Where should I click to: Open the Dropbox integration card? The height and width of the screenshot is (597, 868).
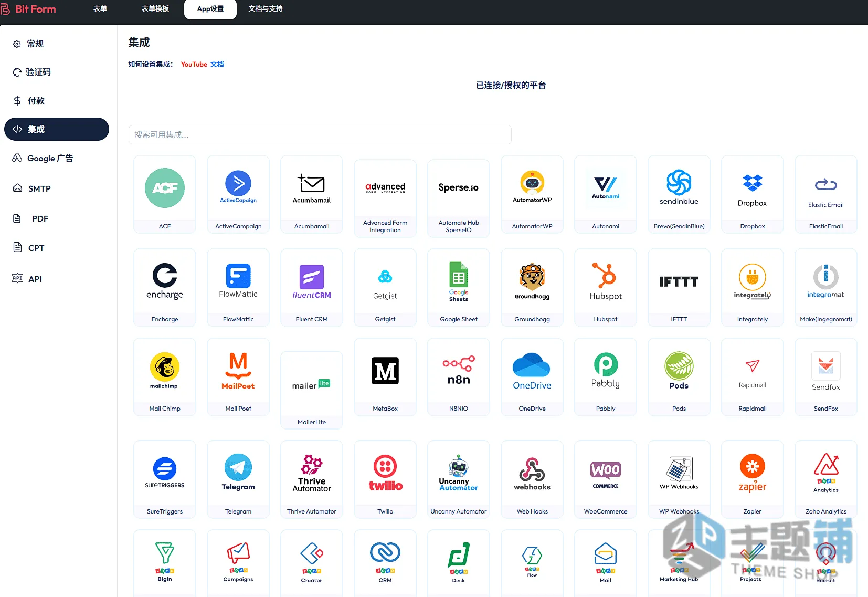(753, 194)
